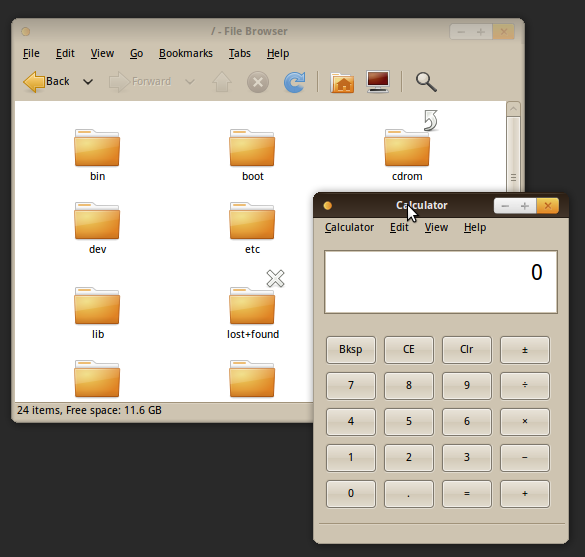The image size is (585, 557).
Task: Click the Clr button on the calculator
Action: 467,350
